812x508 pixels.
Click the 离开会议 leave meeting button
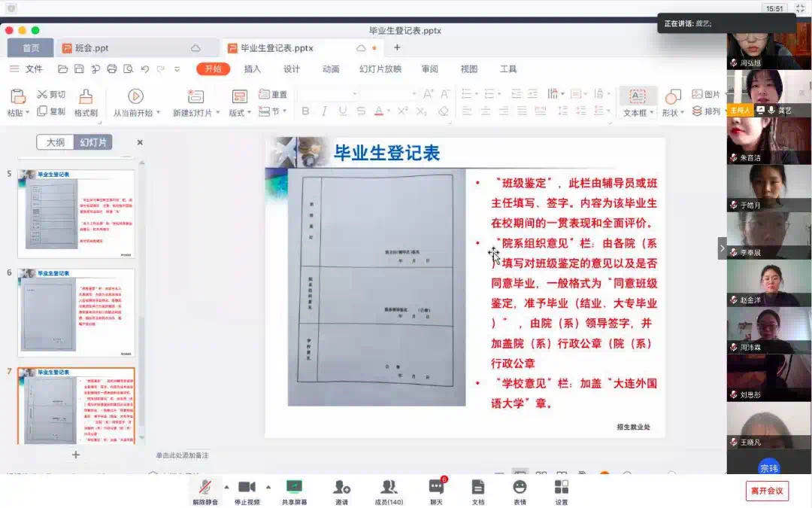pos(767,491)
